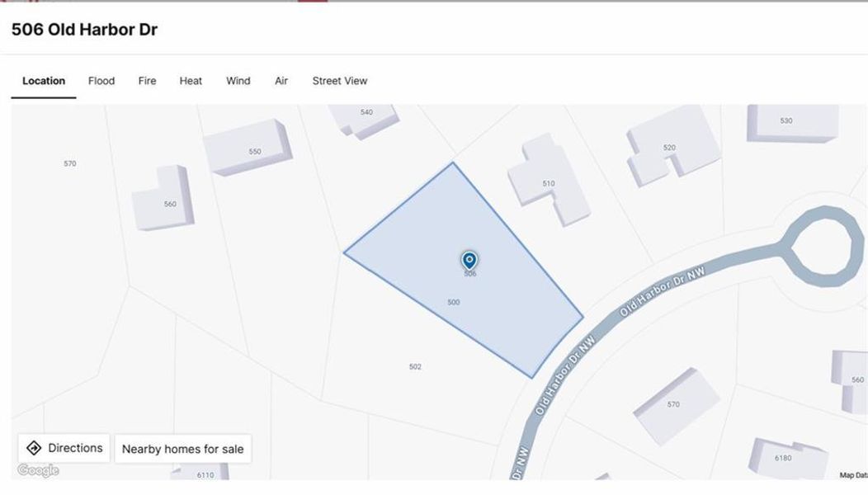868x495 pixels.
Task: Open Nearby homes for sale
Action: point(183,449)
